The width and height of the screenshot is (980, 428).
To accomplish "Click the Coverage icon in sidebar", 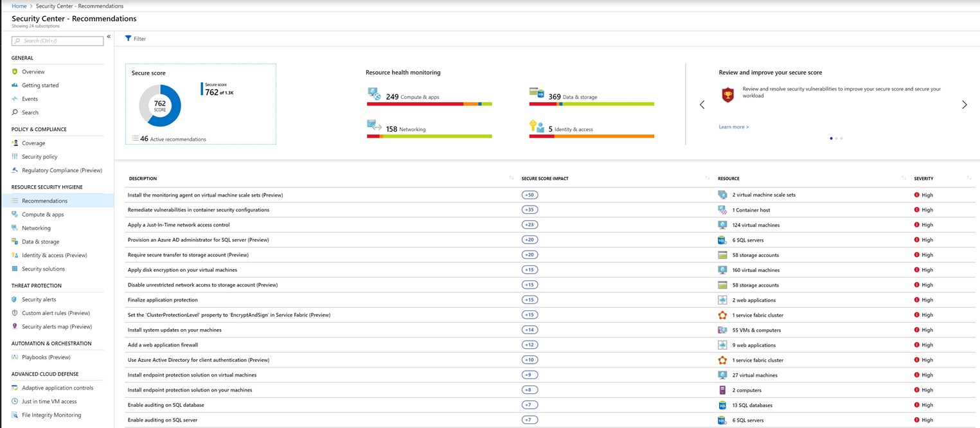I will click(15, 143).
